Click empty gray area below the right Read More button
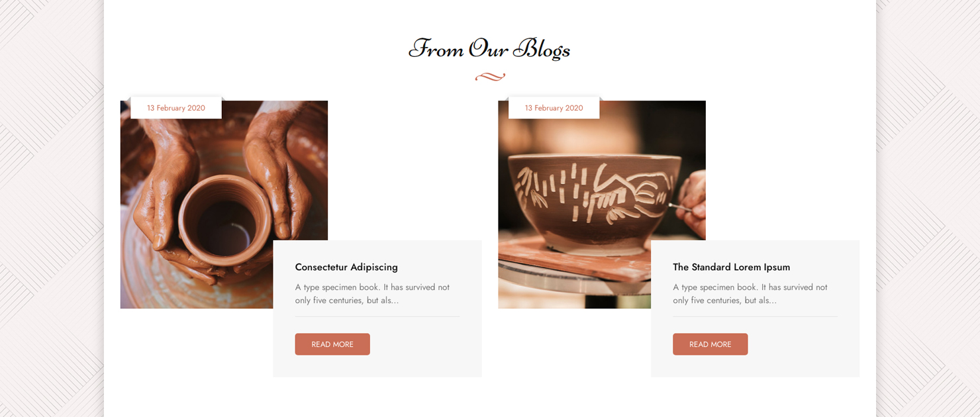 [x=756, y=367]
